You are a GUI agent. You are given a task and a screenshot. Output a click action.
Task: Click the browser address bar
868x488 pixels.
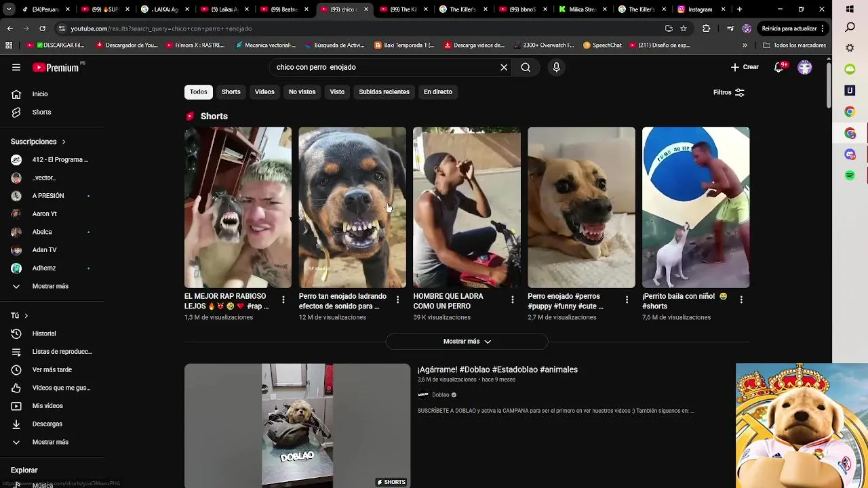tap(359, 28)
